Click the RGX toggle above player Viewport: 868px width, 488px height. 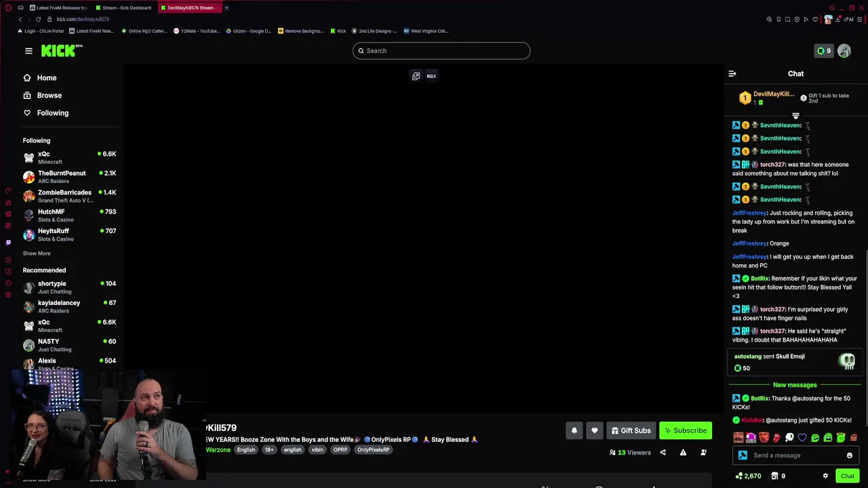(431, 76)
